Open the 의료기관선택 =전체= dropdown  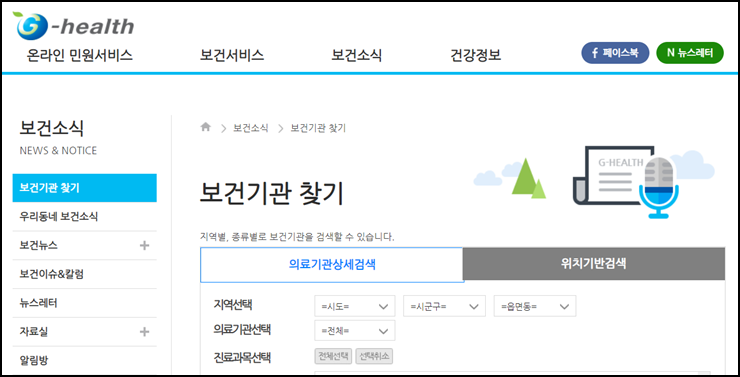pos(354,330)
